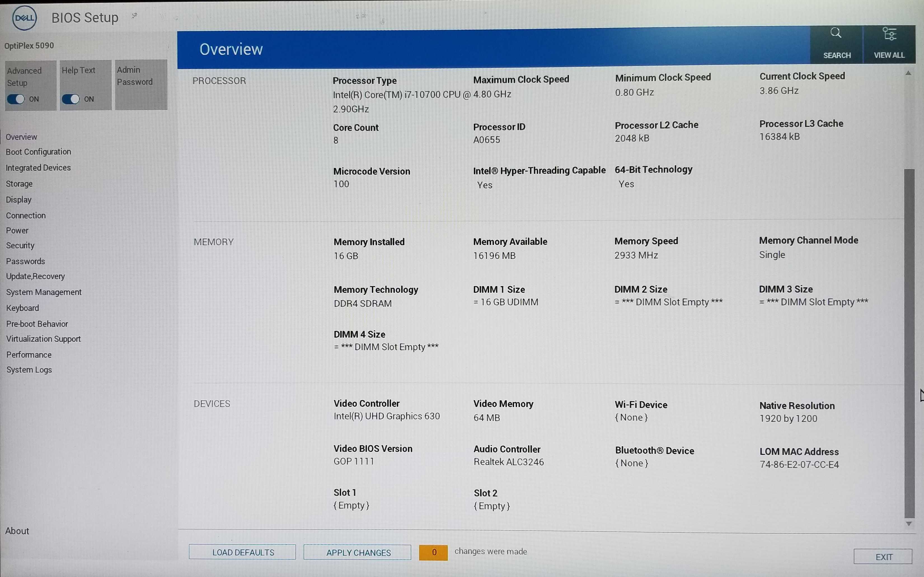
Task: Click the Processor L3 Cache value 16384 kB
Action: tap(780, 137)
